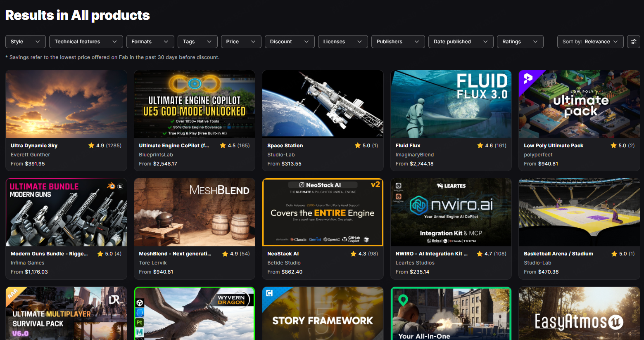Open the Everett Gunther publisher link
This screenshot has width=644, height=340.
click(x=30, y=155)
